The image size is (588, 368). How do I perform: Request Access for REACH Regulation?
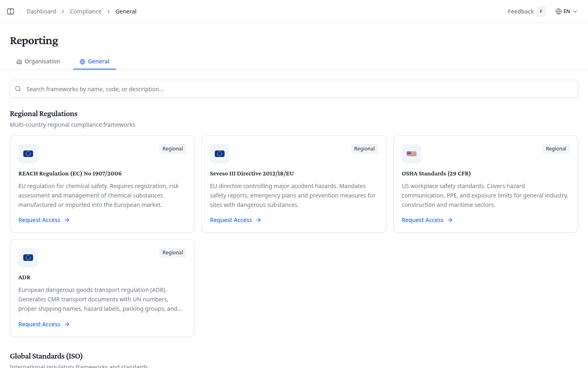(40, 220)
